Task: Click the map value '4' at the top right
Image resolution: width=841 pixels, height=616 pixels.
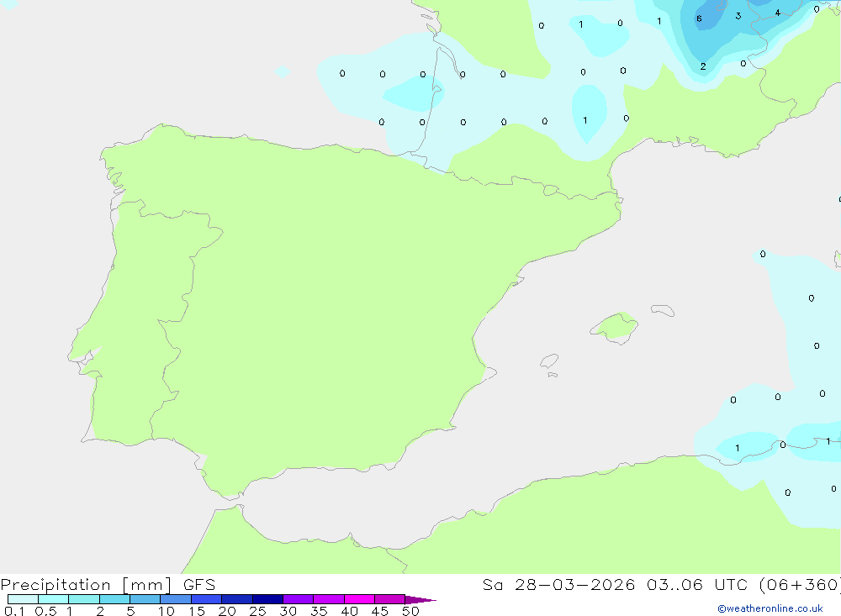Action: [778, 13]
